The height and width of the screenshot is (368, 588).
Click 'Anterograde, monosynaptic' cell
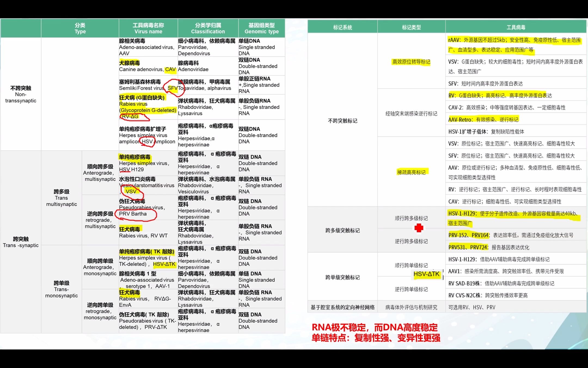tap(100, 267)
